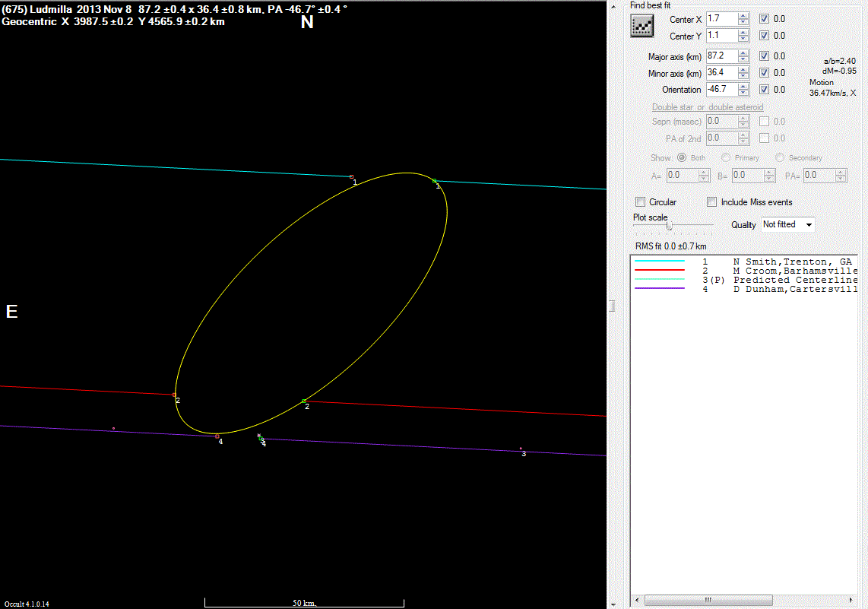Click the A= input field
Viewport: 868px width, 609px height.
click(682, 176)
